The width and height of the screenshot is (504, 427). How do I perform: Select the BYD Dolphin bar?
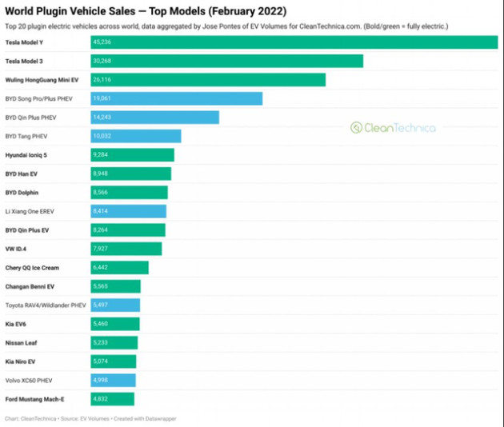pyautogui.click(x=130, y=193)
